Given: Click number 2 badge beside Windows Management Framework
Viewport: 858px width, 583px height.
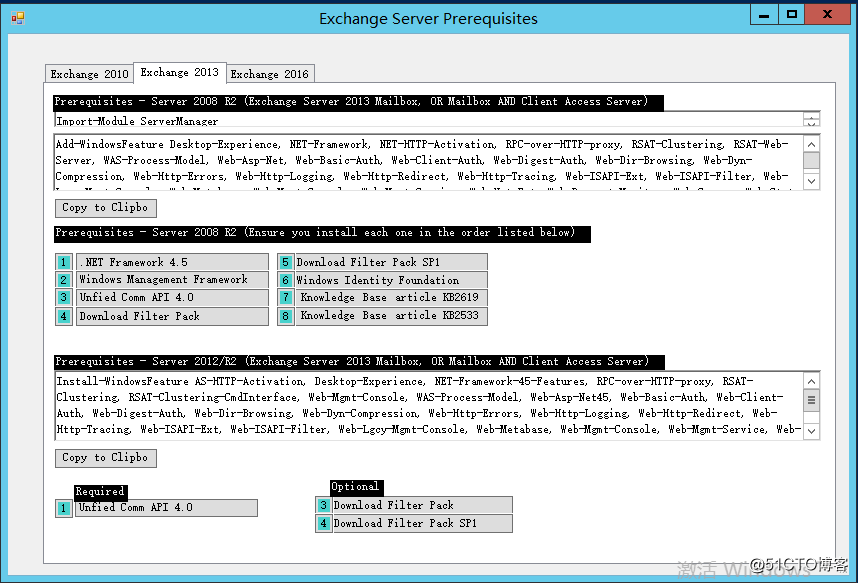Looking at the screenshot, I should click(64, 280).
